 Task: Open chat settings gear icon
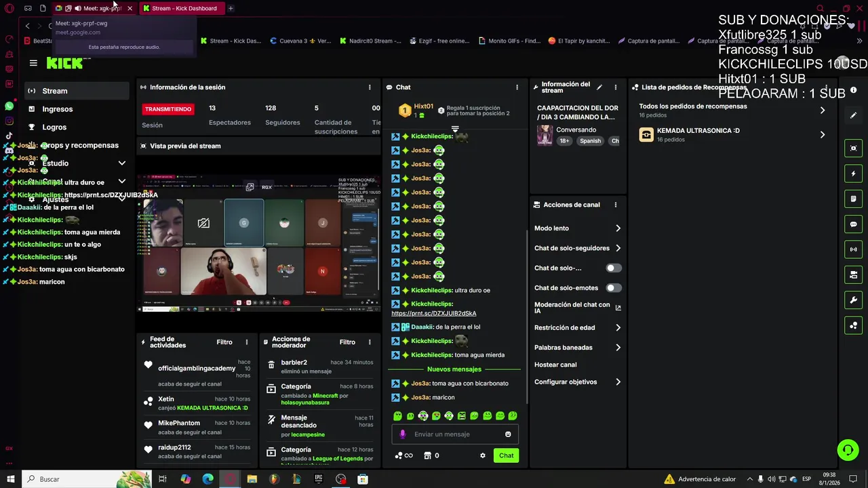[483, 455]
